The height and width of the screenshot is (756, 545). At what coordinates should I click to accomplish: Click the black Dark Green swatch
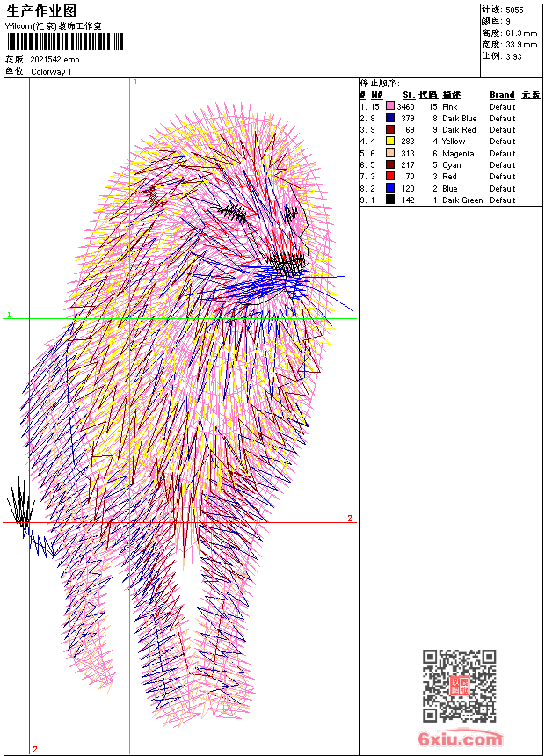[390, 200]
